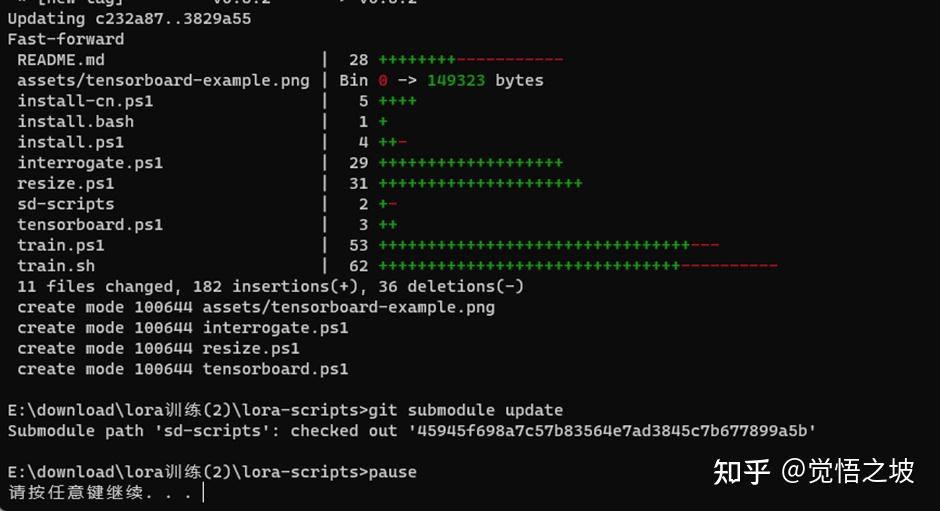
Task: Click the sd-scripts entry in diff stat
Action: (x=65, y=204)
